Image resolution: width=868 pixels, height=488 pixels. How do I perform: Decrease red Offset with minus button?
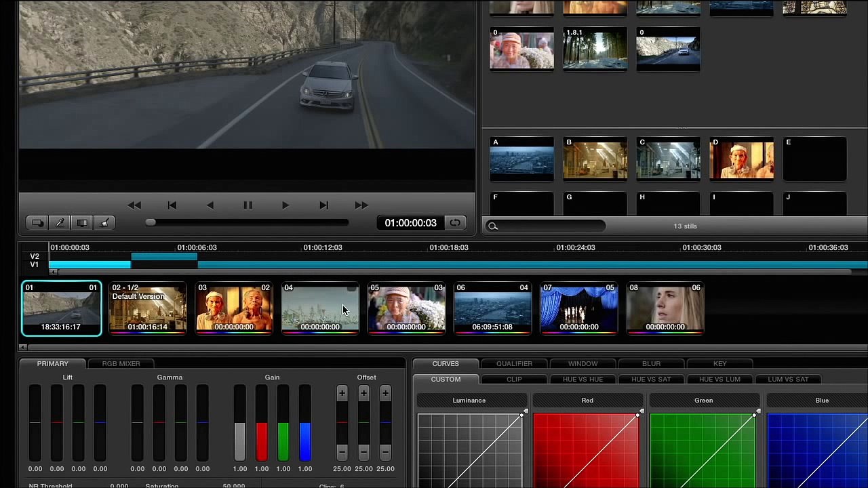(x=342, y=451)
